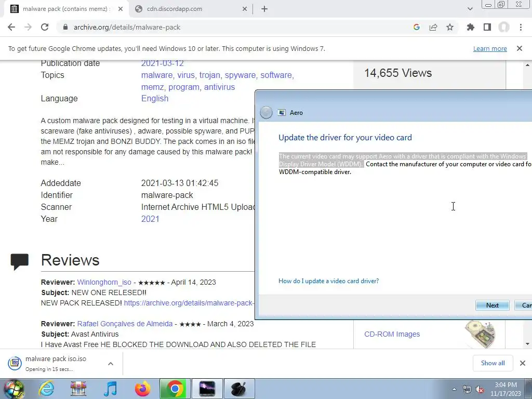Click the CD-ROM Images thumbnail
The image size is (532, 399).
tap(480, 334)
